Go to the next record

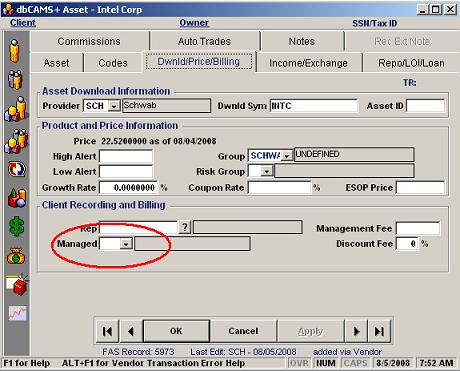point(356,331)
